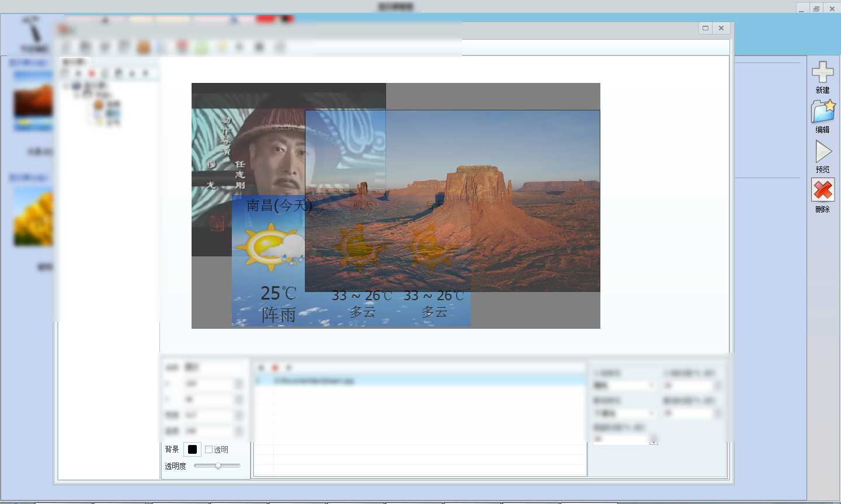Click the red delete icon above file list

coord(274,367)
